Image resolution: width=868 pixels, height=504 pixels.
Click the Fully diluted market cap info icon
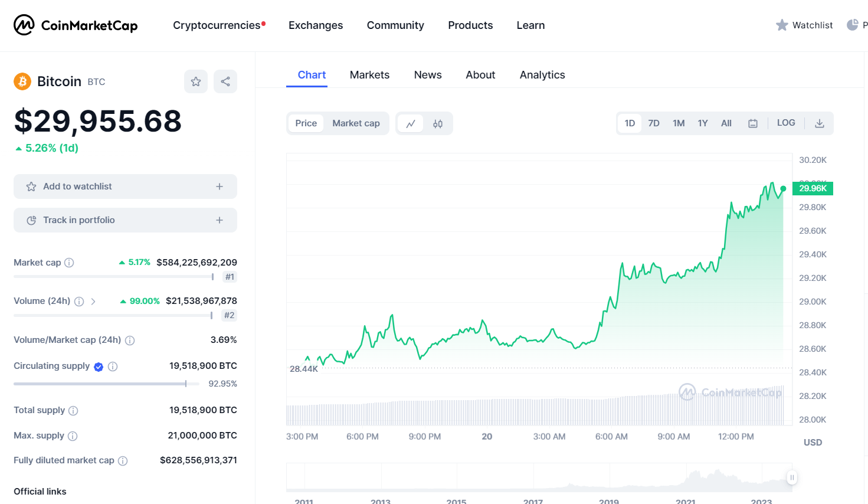tap(123, 461)
